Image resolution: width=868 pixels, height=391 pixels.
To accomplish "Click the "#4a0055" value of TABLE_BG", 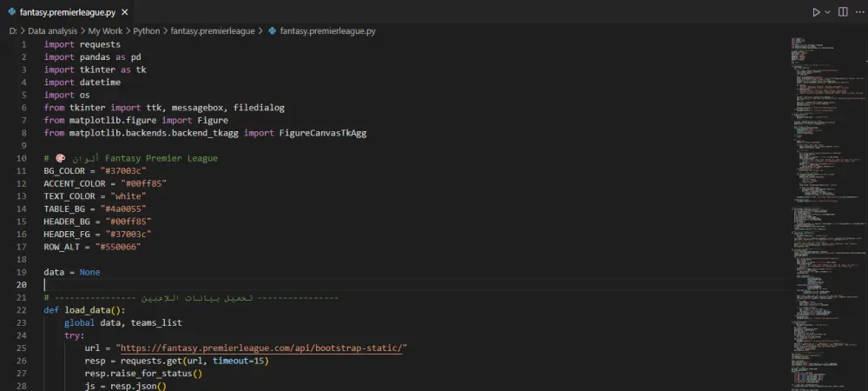I will [123, 209].
